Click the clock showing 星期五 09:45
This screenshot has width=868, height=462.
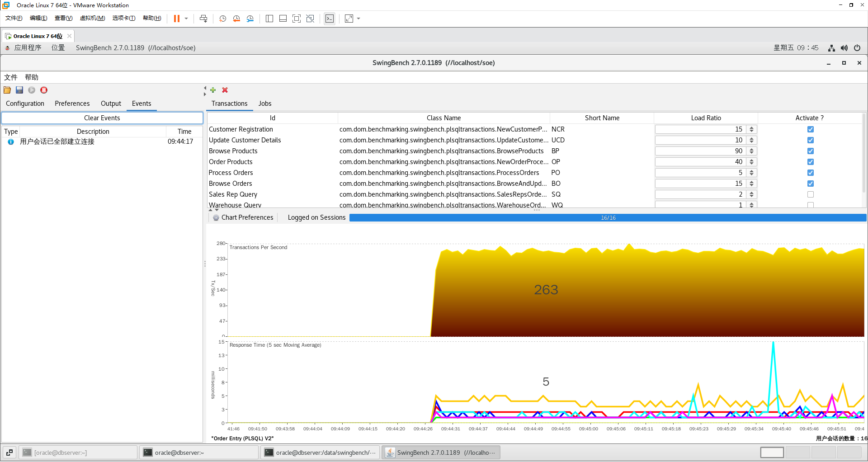tap(796, 48)
